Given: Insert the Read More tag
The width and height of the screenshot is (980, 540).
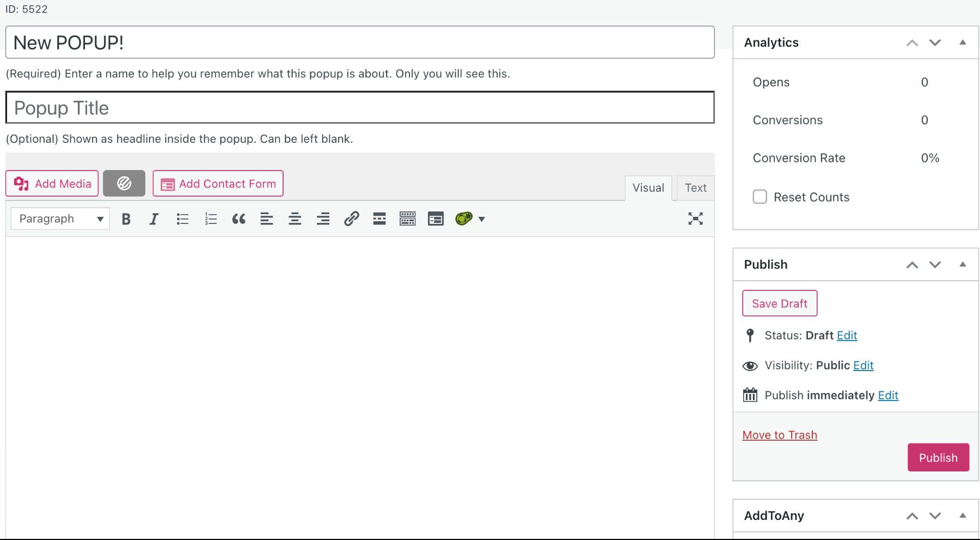Looking at the screenshot, I should point(379,219).
